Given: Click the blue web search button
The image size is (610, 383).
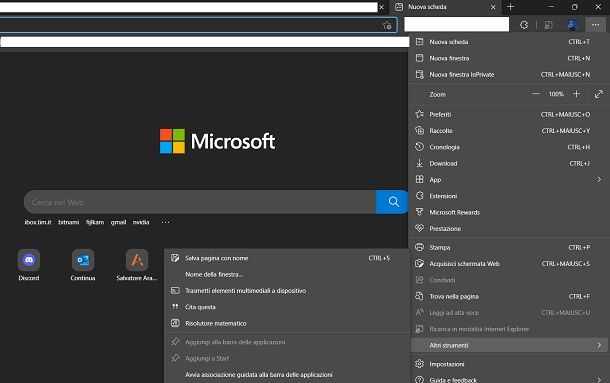Looking at the screenshot, I should [x=392, y=202].
